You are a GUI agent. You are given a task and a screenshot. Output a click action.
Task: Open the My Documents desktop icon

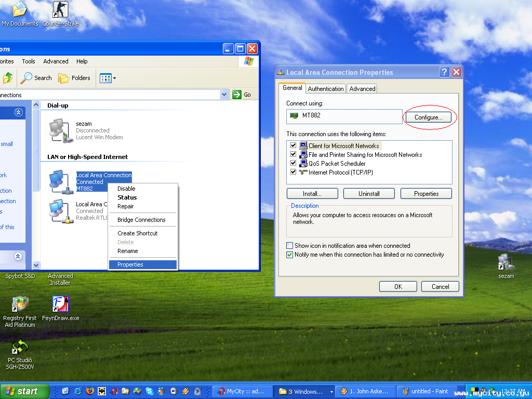20,9
